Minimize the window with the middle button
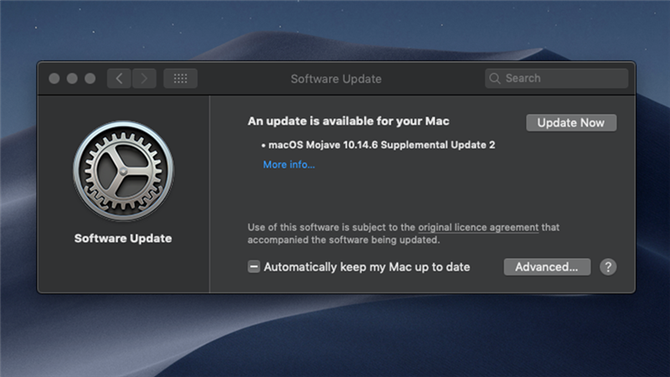The width and height of the screenshot is (670, 377). coord(72,79)
